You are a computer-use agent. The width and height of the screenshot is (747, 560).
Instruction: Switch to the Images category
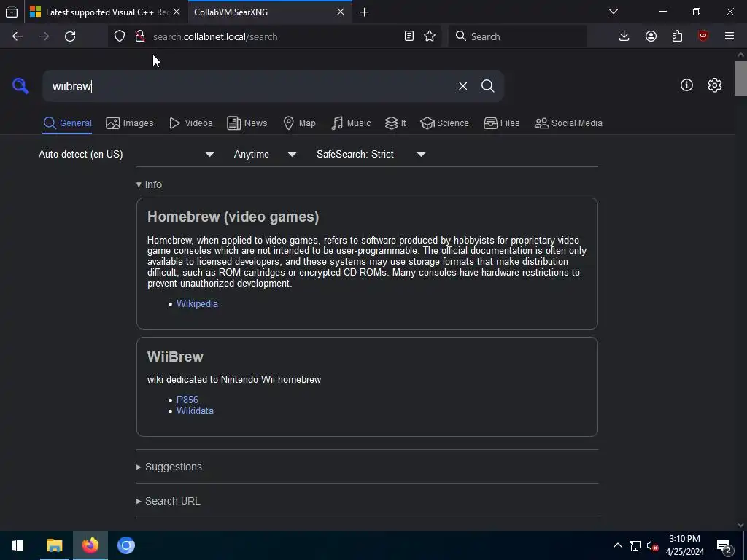(x=130, y=123)
